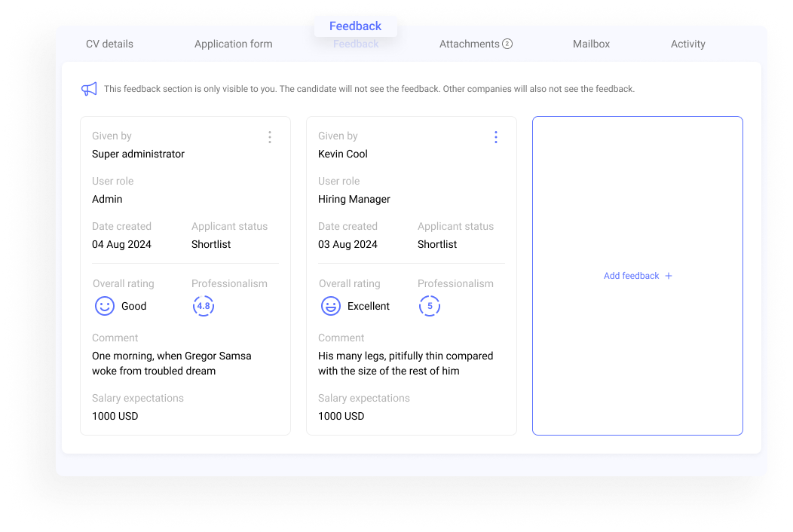Screen dimensions: 793x532
Task: Click the 04 Aug 2024 creation date
Action: pyautogui.click(x=121, y=244)
